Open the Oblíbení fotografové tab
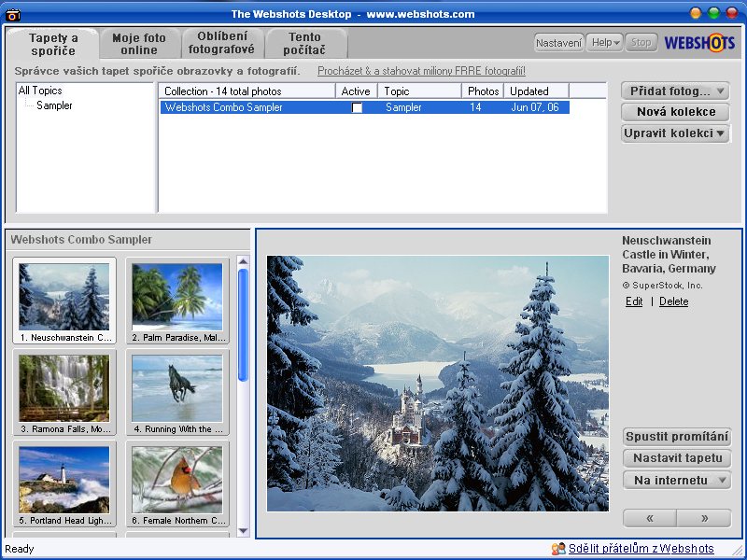Viewport: 747px width, 560px height. [x=221, y=43]
